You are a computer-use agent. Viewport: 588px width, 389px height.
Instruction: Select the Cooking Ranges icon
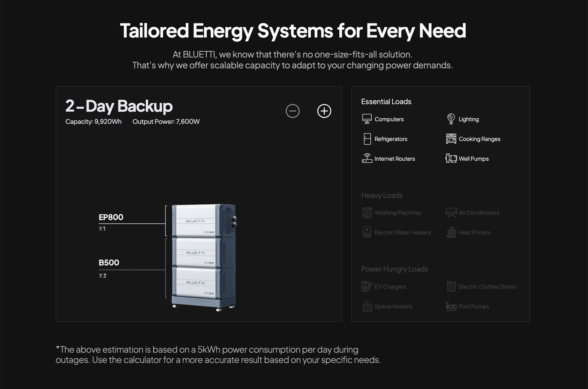(451, 139)
